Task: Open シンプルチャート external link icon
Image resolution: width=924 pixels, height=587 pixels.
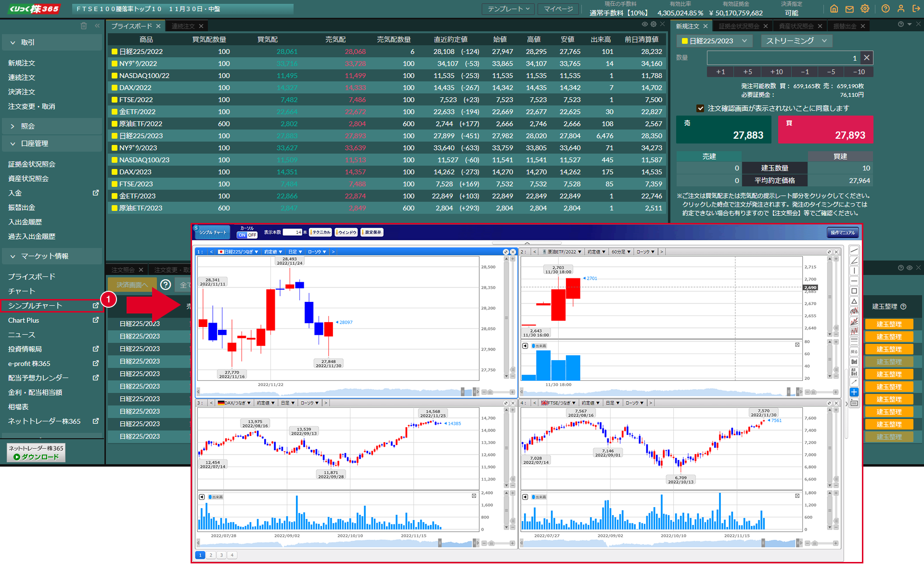Action: coord(96,305)
